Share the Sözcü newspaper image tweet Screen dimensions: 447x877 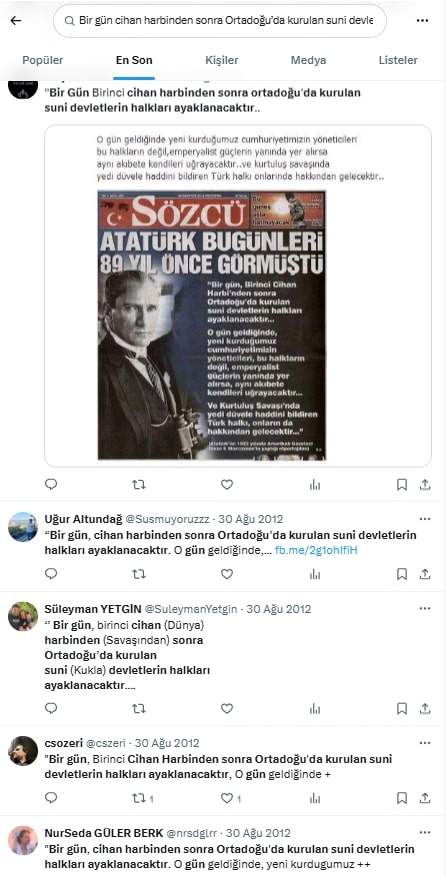point(425,484)
